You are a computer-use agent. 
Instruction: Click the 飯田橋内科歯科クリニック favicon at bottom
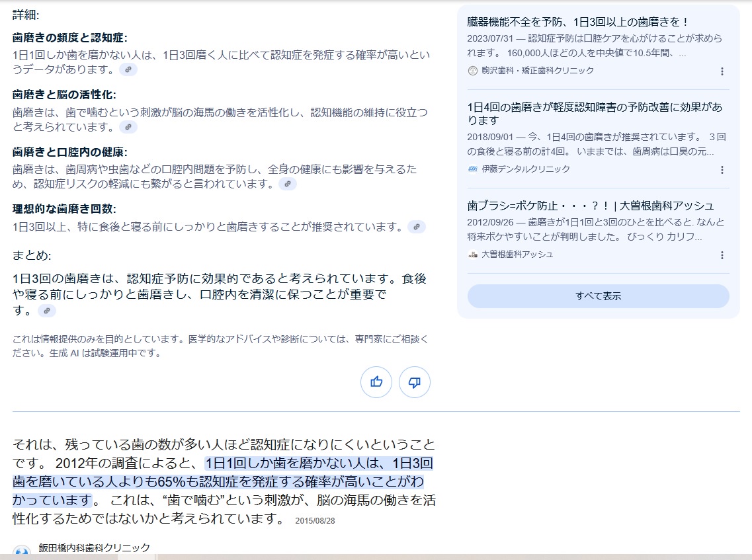tap(22, 552)
